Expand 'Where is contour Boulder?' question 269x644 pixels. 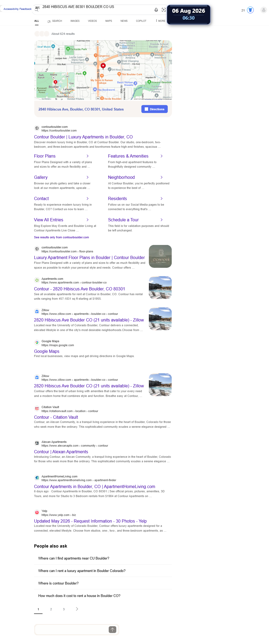click(x=103, y=583)
